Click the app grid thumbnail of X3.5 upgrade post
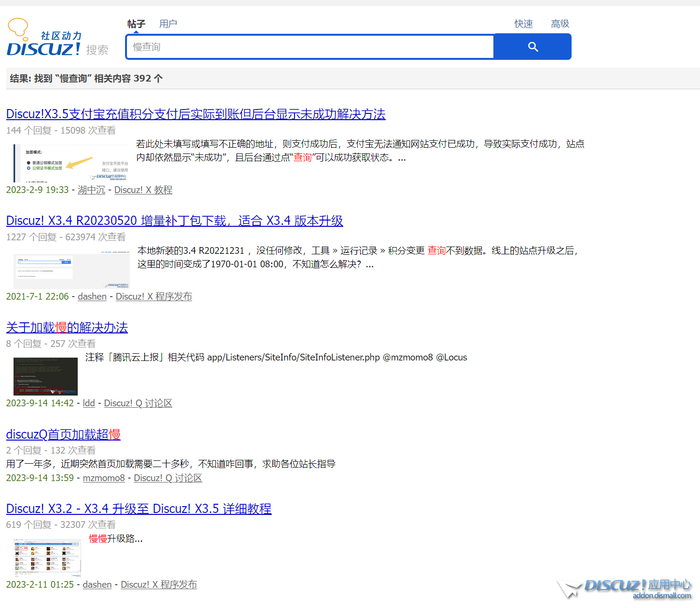 point(47,557)
